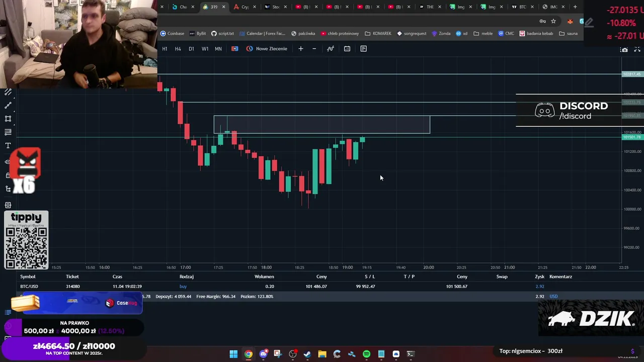
Task: Open the ByBit bookmark
Action: (x=198, y=34)
